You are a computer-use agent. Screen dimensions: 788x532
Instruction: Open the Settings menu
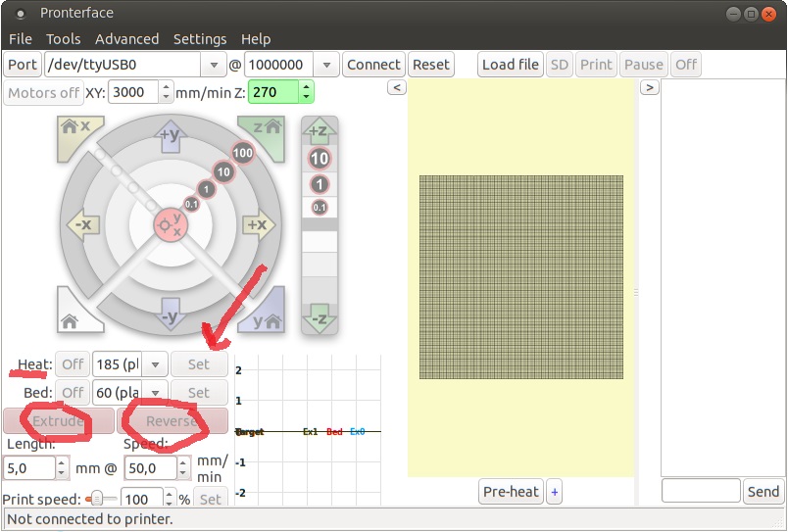(200, 39)
